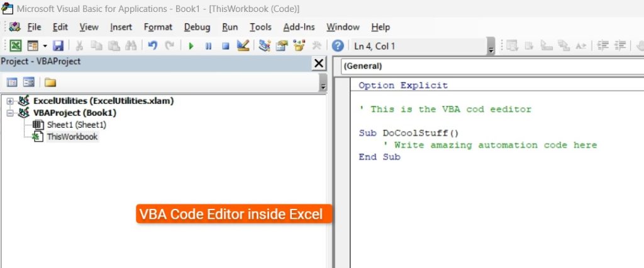Collapse the VBAProject (Book1) node
The image size is (644, 268).
point(10,113)
